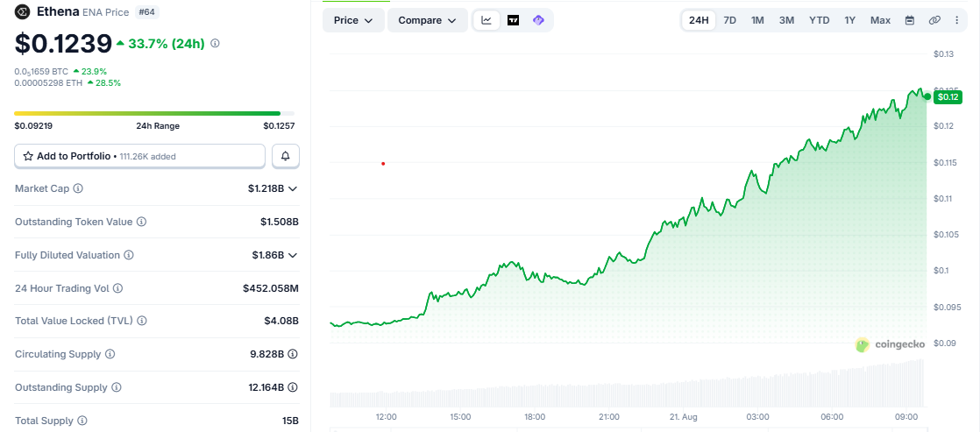
Task: Open the calendar date range icon
Action: coord(910,20)
